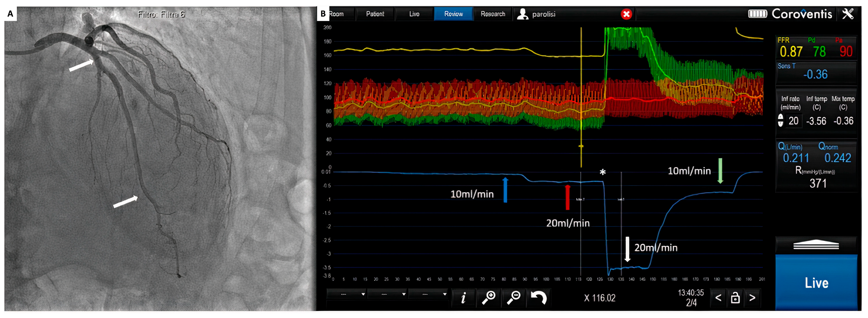This screenshot has height=318, width=868.
Task: Check the battery level indicator icon
Action: 757,14
